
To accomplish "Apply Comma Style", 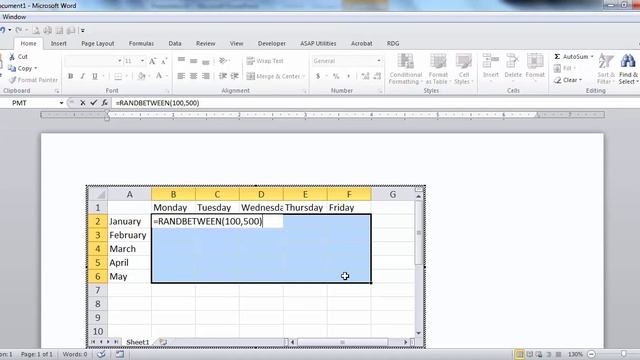I will tap(348, 76).
